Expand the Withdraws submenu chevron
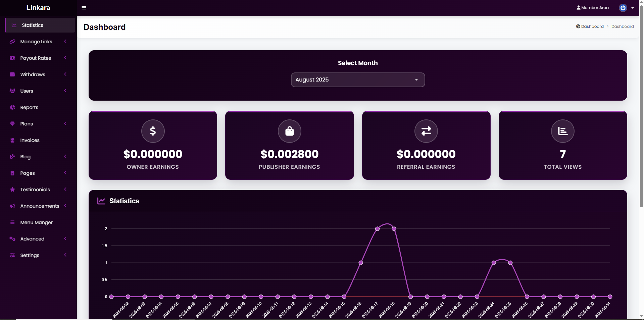The height and width of the screenshot is (320, 644). click(65, 74)
